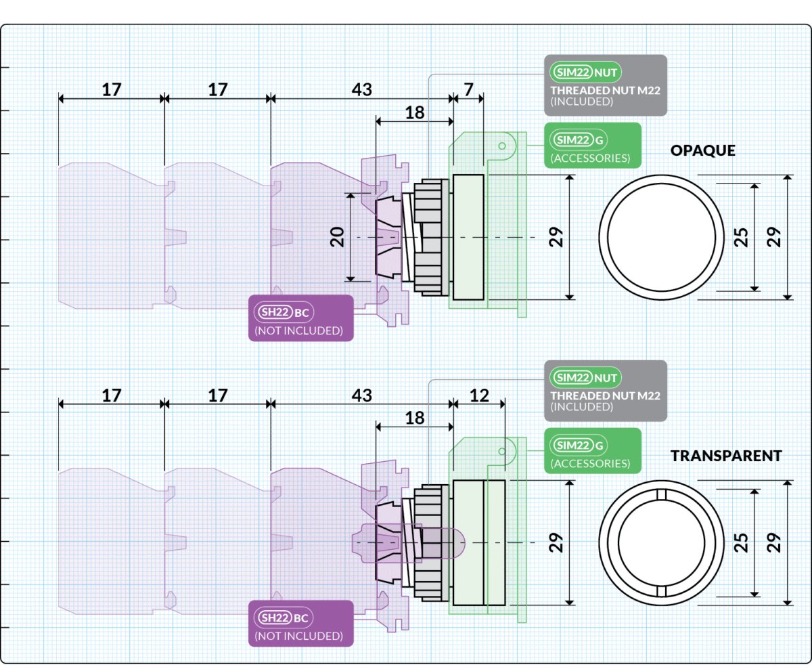Image resolution: width=812 pixels, height=667 pixels.
Task: Click the dimension value 7 in the top diagram
Action: [x=468, y=89]
